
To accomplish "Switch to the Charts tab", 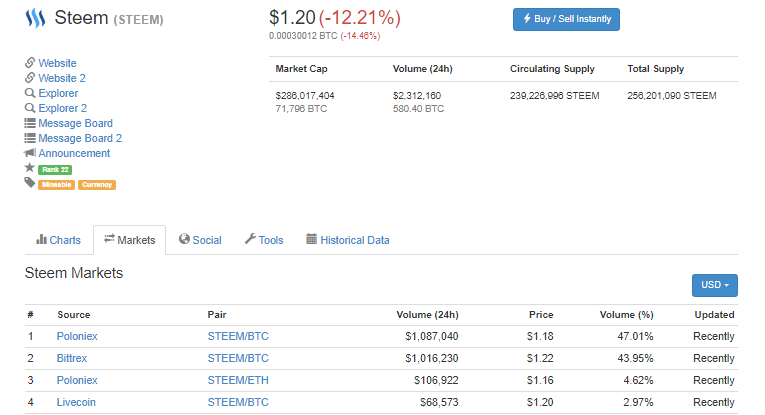I will (x=58, y=240).
